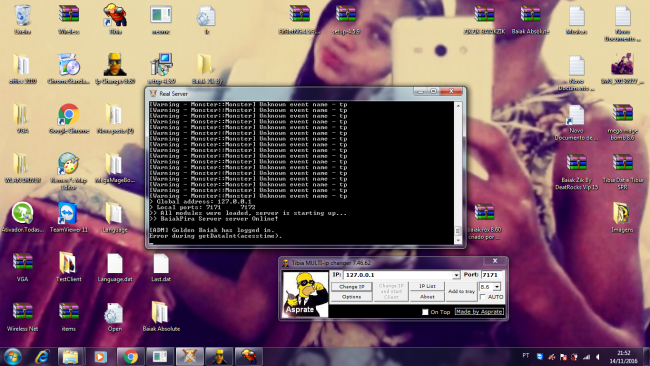This screenshot has width=650, height=366.
Task: Click the Real Server scrollbar down arrow
Action: (458, 240)
